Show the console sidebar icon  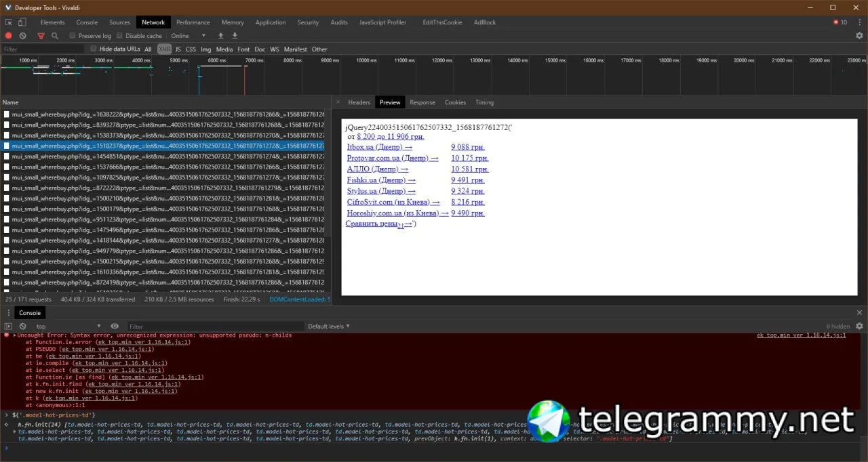[x=9, y=327]
